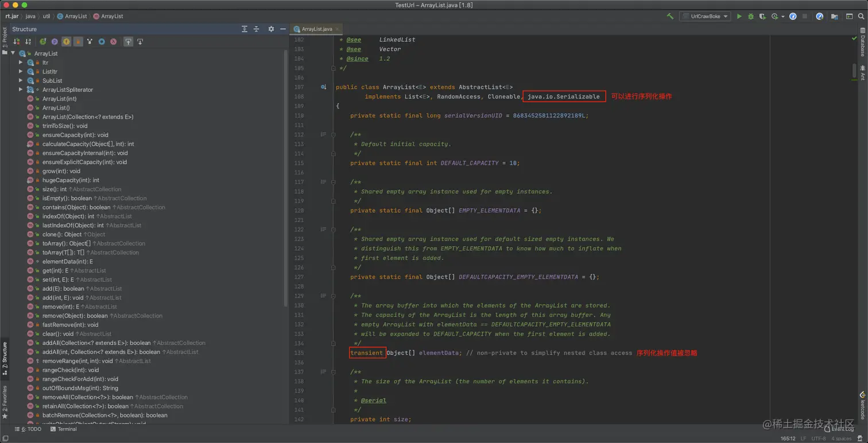Screen dimensions: 868x443
Task: Toggle Sort Alphabetically in Structure toolbar
Action: click(x=28, y=42)
